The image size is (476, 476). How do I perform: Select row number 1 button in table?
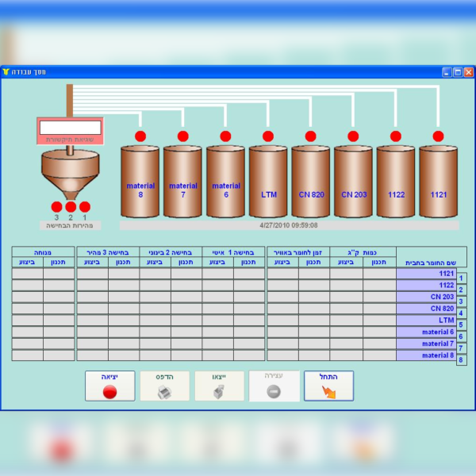click(461, 278)
